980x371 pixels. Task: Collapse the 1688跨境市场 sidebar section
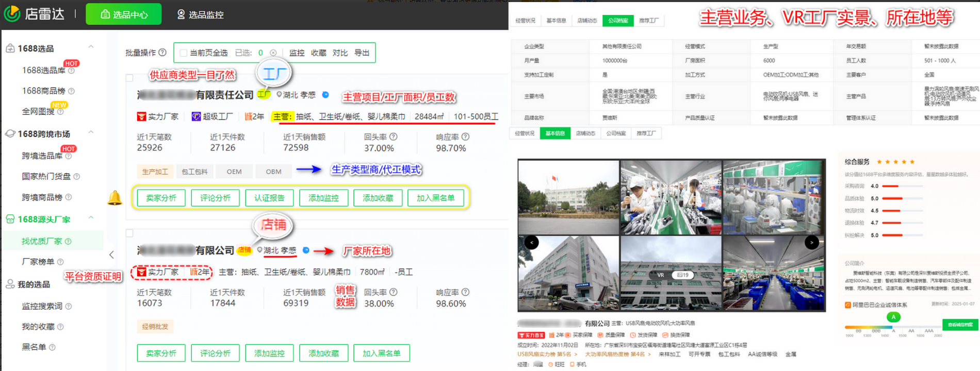[91, 132]
